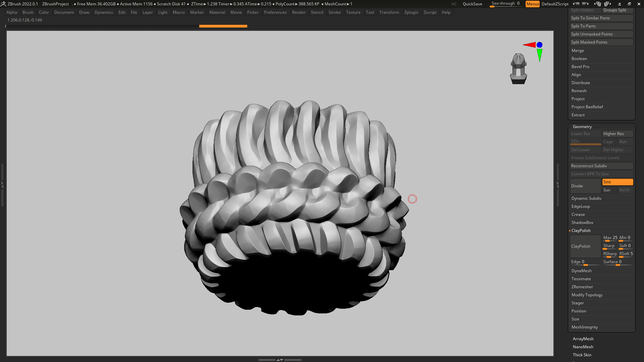This screenshot has width=644, height=362.
Task: Expand the Remesh section
Action: pos(579,91)
